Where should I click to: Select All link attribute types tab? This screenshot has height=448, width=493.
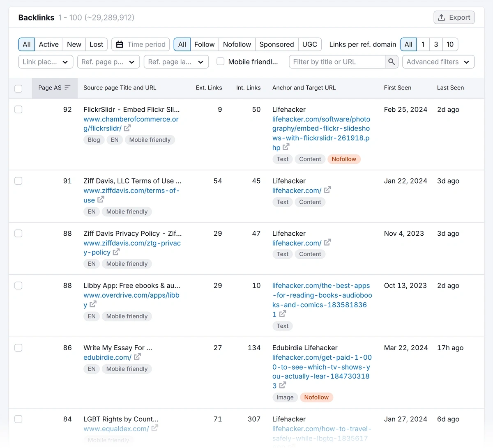pyautogui.click(x=182, y=44)
